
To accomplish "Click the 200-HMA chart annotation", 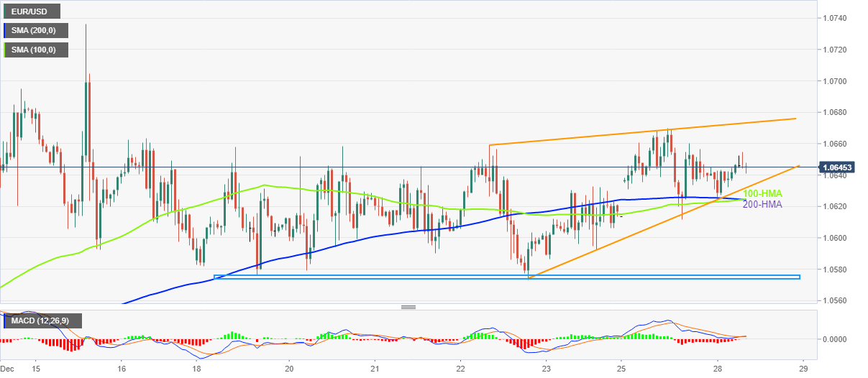I will [x=762, y=204].
